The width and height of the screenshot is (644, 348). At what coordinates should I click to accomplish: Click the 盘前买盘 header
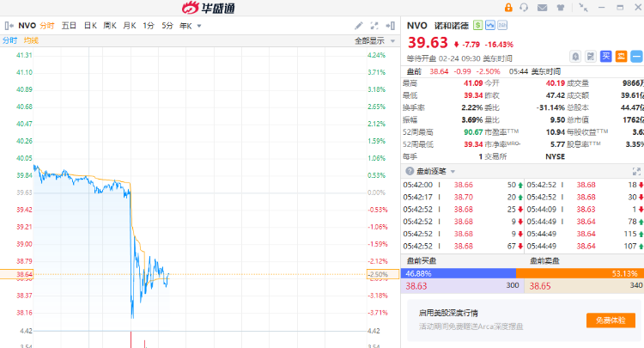point(421,261)
